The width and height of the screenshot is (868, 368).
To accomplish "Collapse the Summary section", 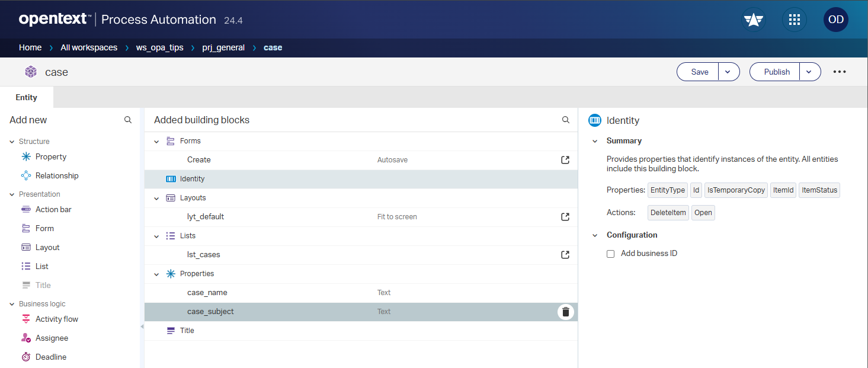I will (595, 141).
